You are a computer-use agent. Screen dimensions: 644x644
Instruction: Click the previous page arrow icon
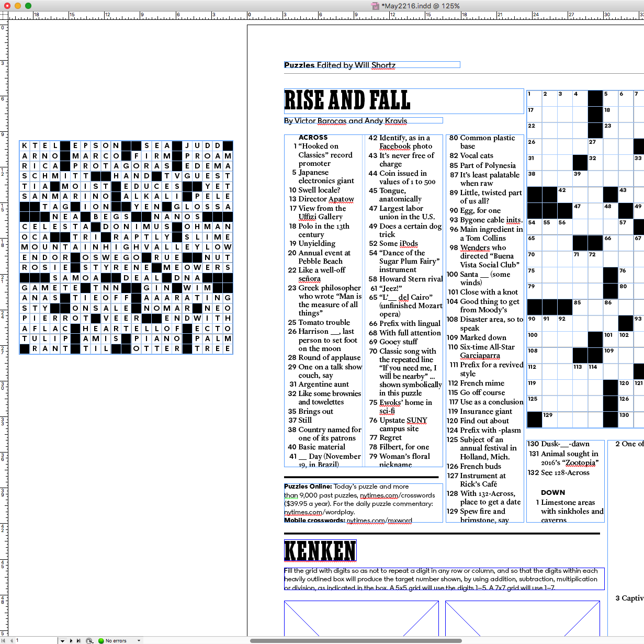click(12, 640)
